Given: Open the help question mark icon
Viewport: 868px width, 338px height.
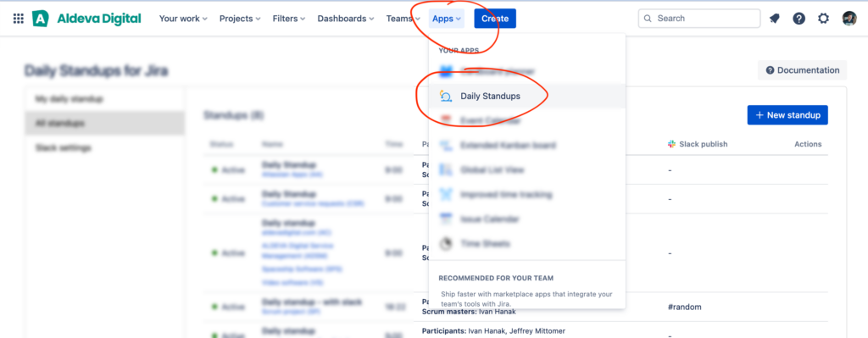Looking at the screenshot, I should pyautogui.click(x=798, y=19).
